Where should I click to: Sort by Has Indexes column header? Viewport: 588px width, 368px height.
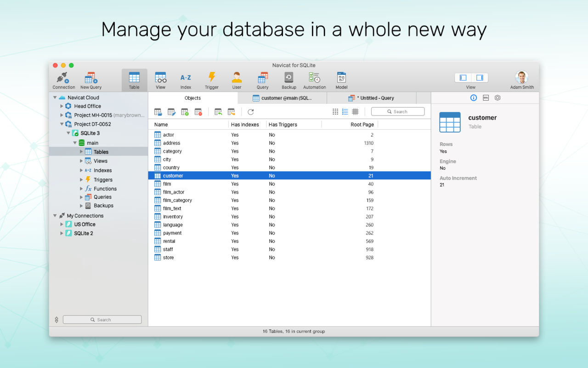[x=248, y=125]
